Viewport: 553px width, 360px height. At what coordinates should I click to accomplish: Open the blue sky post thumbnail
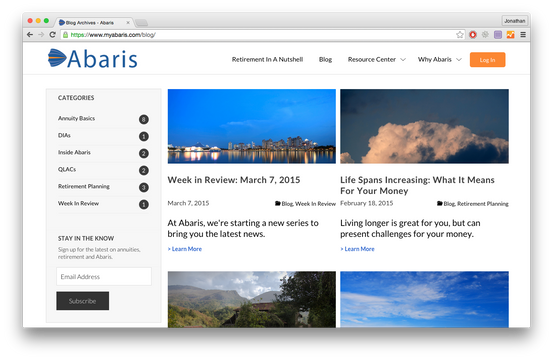coord(424,299)
